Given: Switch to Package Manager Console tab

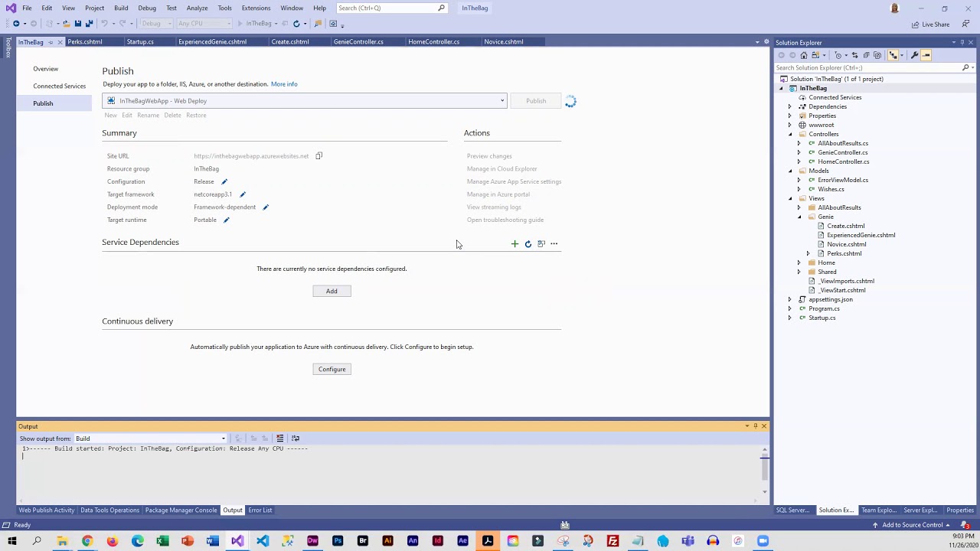Looking at the screenshot, I should tap(181, 510).
